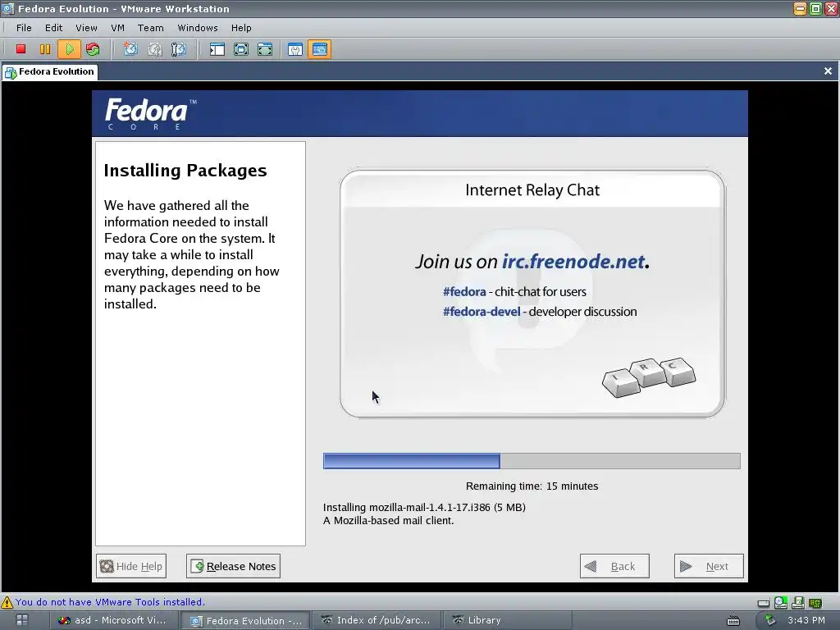Open the Windows menu

(x=198, y=28)
